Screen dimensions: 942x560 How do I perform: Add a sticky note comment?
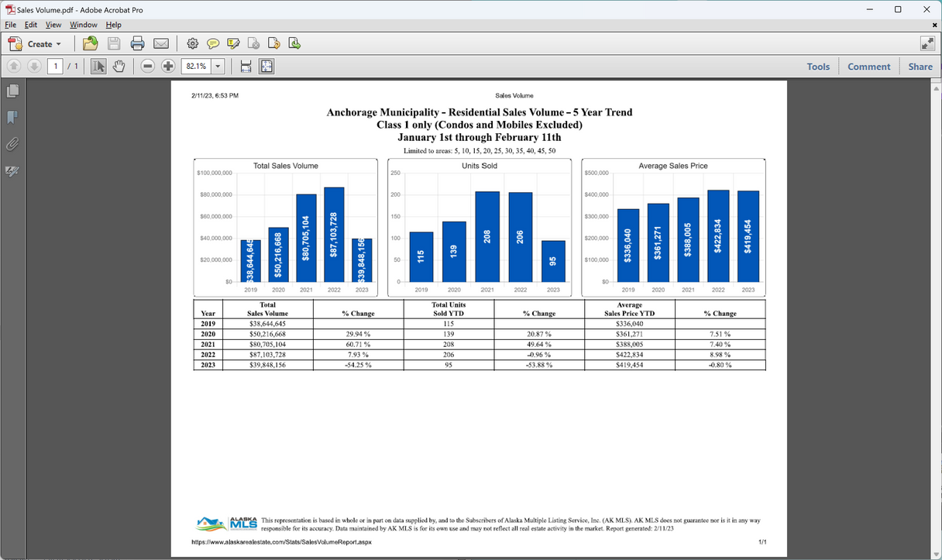point(213,44)
